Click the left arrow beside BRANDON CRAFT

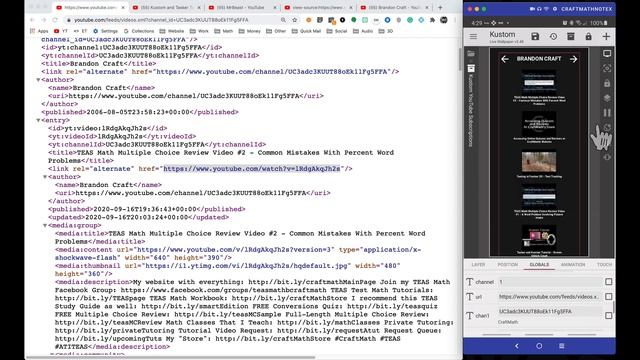pyautogui.click(x=505, y=59)
